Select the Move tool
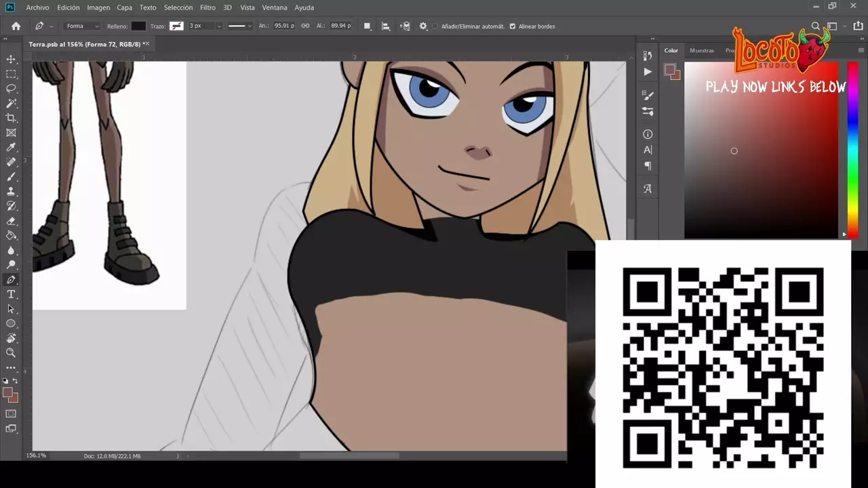The image size is (868, 488). (x=11, y=60)
